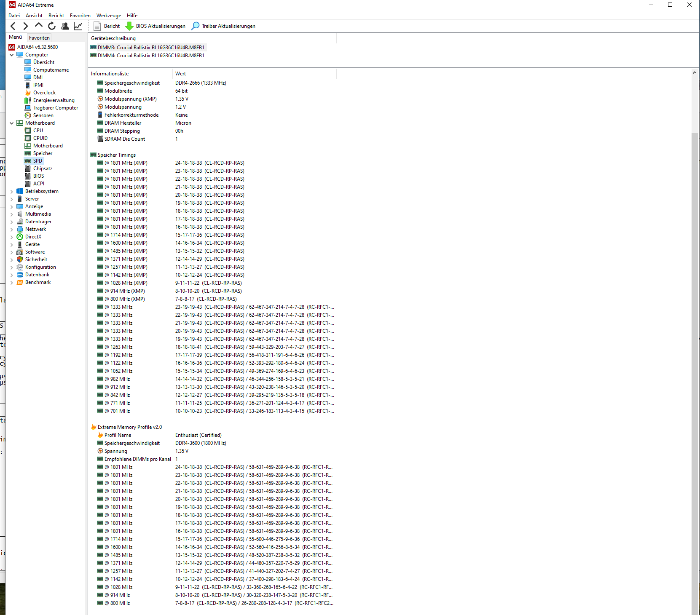Open the user profile toolbar icon
Image resolution: width=700 pixels, height=615 pixels.
click(65, 26)
